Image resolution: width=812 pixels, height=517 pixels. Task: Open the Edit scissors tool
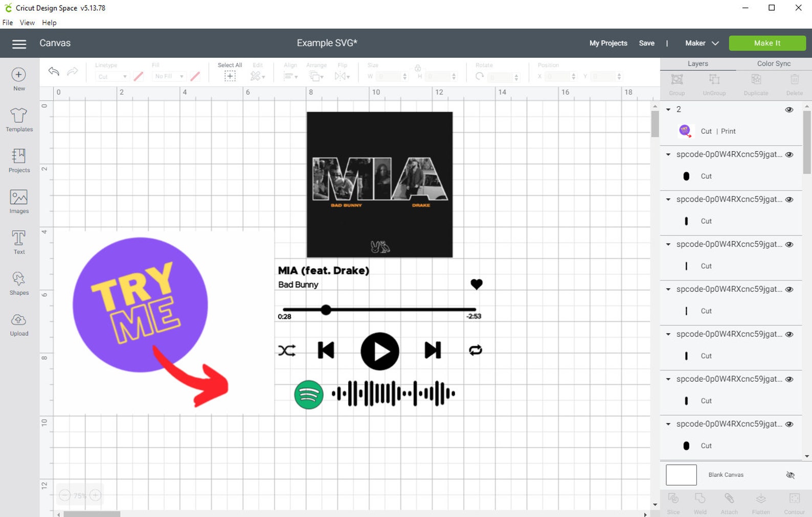coord(257,76)
